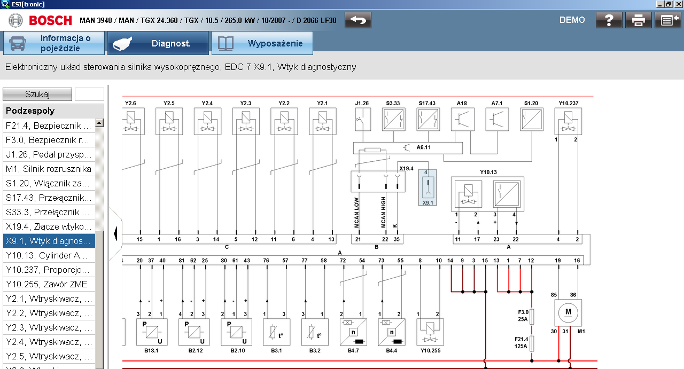Click the highlighted X9.1 connector in diagram
Screen dimensions: 684x369
click(x=427, y=188)
